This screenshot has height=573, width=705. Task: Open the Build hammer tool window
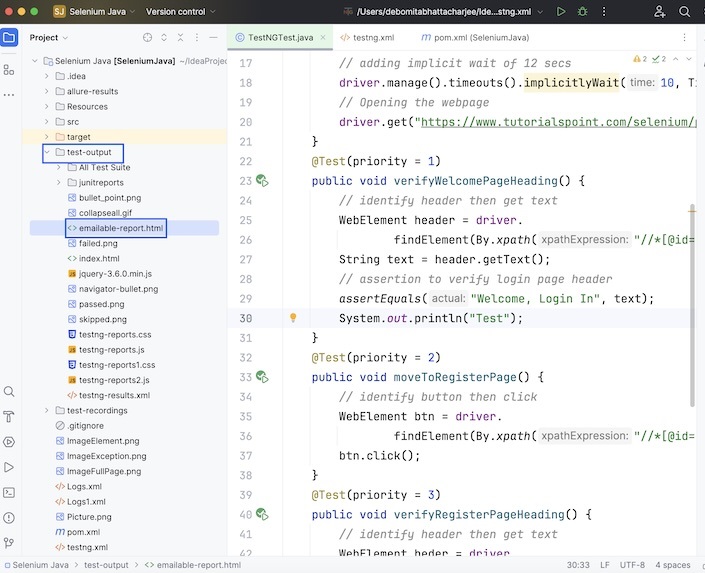[x=9, y=417]
